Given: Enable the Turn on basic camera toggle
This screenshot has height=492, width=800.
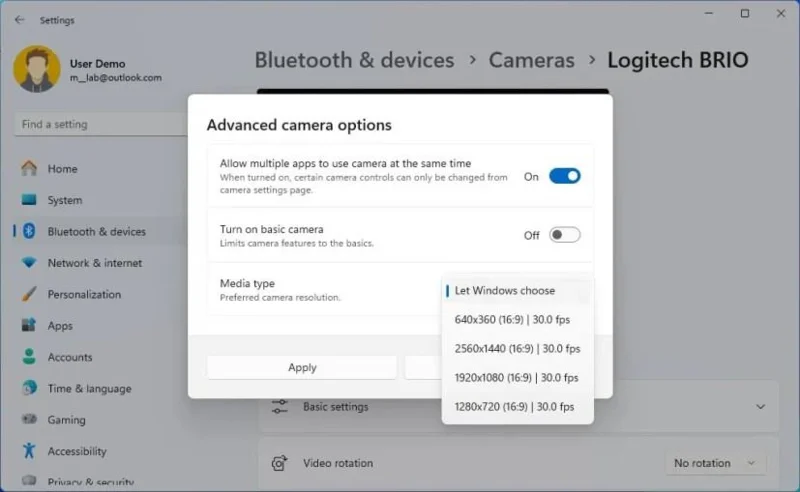Looking at the screenshot, I should click(x=564, y=235).
